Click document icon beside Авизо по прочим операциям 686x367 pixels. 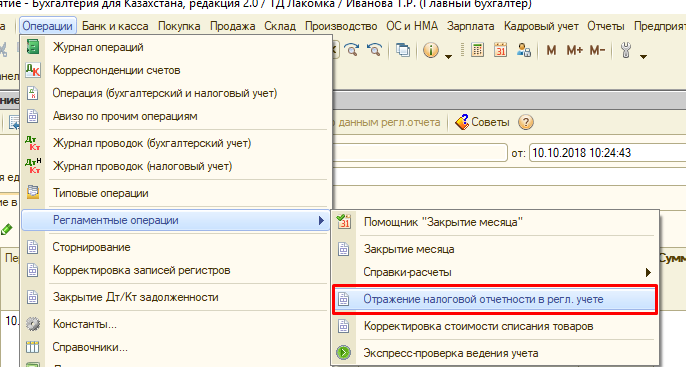click(33, 116)
